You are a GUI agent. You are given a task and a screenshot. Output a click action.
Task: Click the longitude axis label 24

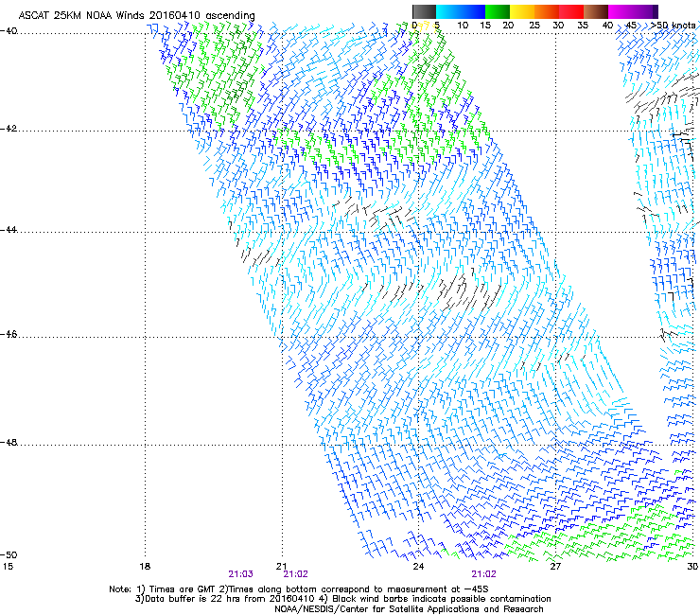click(x=418, y=567)
